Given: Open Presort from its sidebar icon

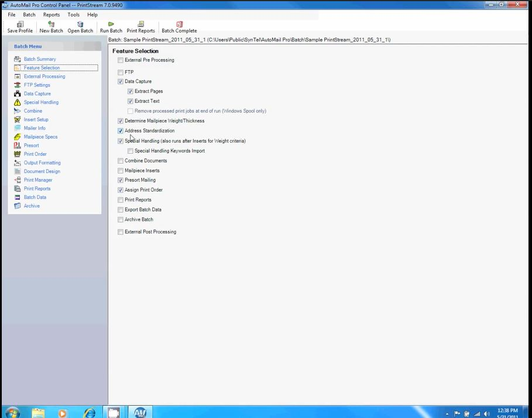Looking at the screenshot, I should click(x=17, y=145).
